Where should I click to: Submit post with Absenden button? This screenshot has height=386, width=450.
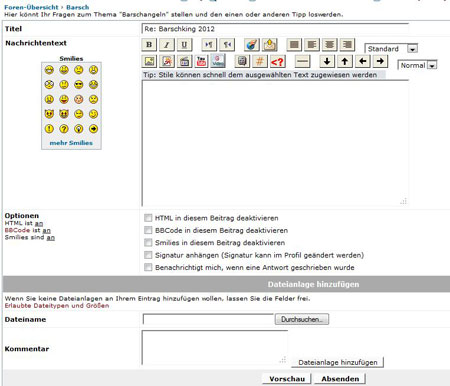tap(340, 379)
